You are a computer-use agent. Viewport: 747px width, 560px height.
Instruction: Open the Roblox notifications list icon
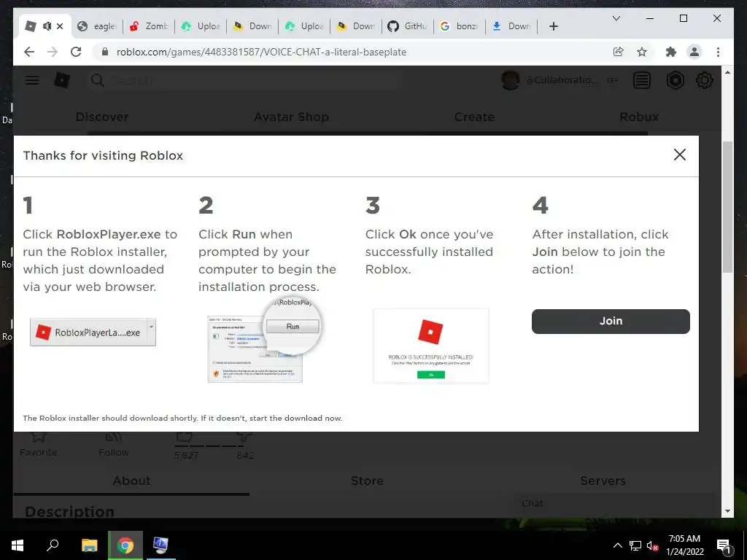click(642, 80)
